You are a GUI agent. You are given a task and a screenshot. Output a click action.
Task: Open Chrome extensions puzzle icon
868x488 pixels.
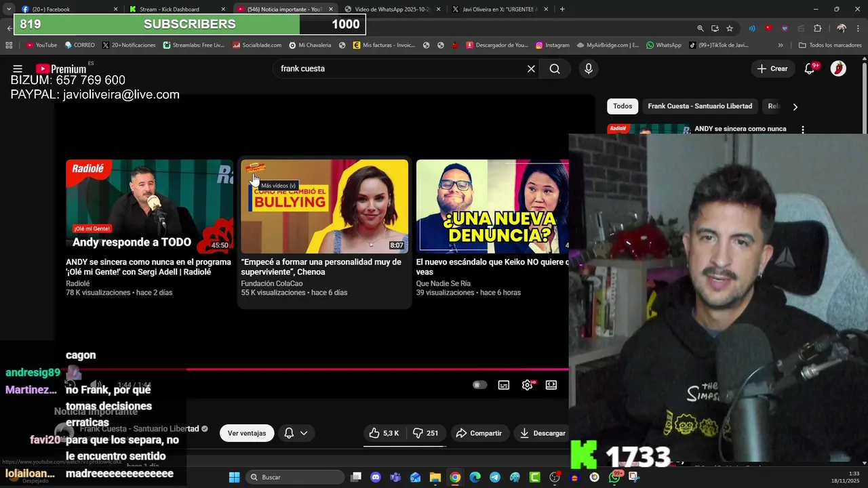[817, 28]
